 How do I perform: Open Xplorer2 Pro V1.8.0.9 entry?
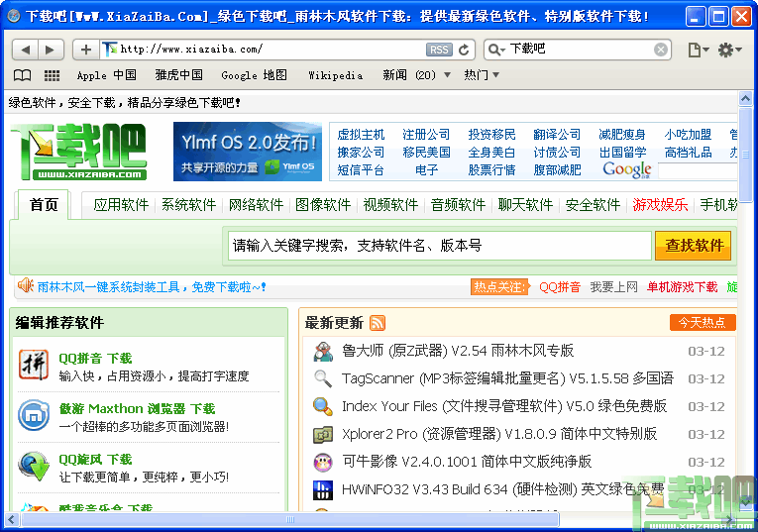[x=499, y=434]
